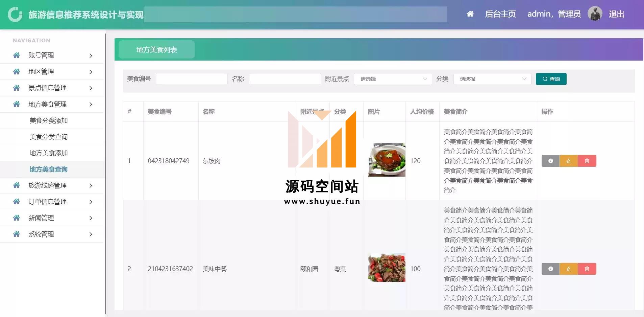The width and height of the screenshot is (644, 317).
Task: Click the admin, 管理员 user label
Action: (x=554, y=14)
